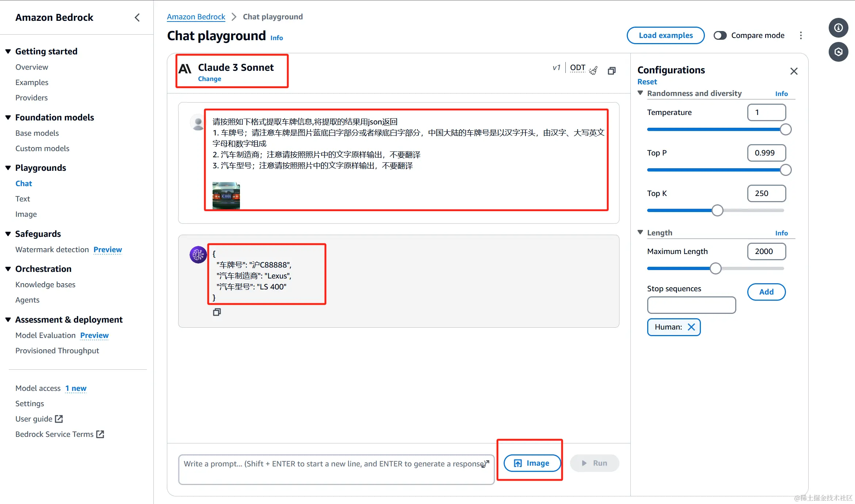Toggle Compare mode switch

pyautogui.click(x=720, y=35)
